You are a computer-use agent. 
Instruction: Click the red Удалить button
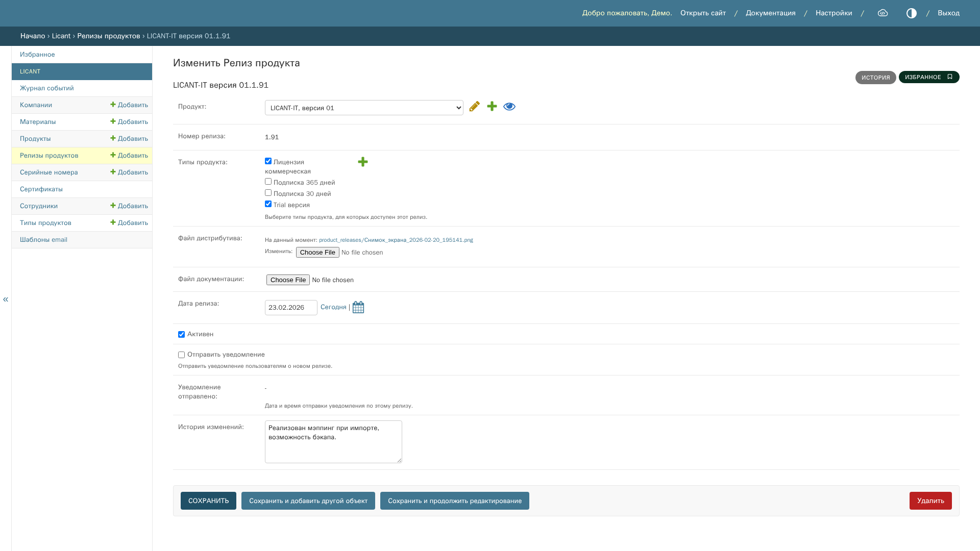coord(930,500)
